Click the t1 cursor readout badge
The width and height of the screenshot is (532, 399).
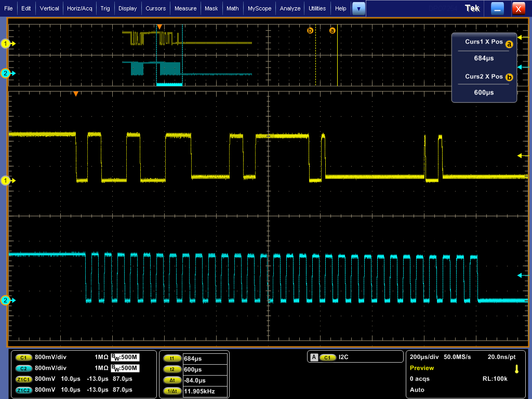(172, 358)
